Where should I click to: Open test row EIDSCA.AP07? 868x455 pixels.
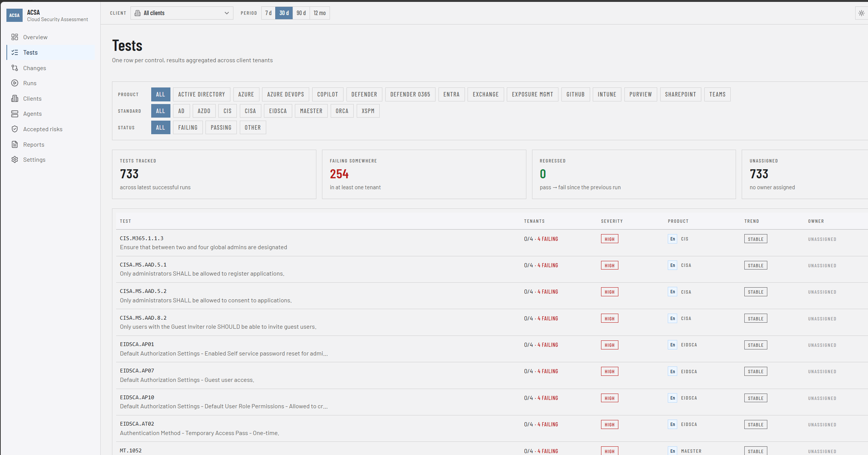tap(492, 375)
